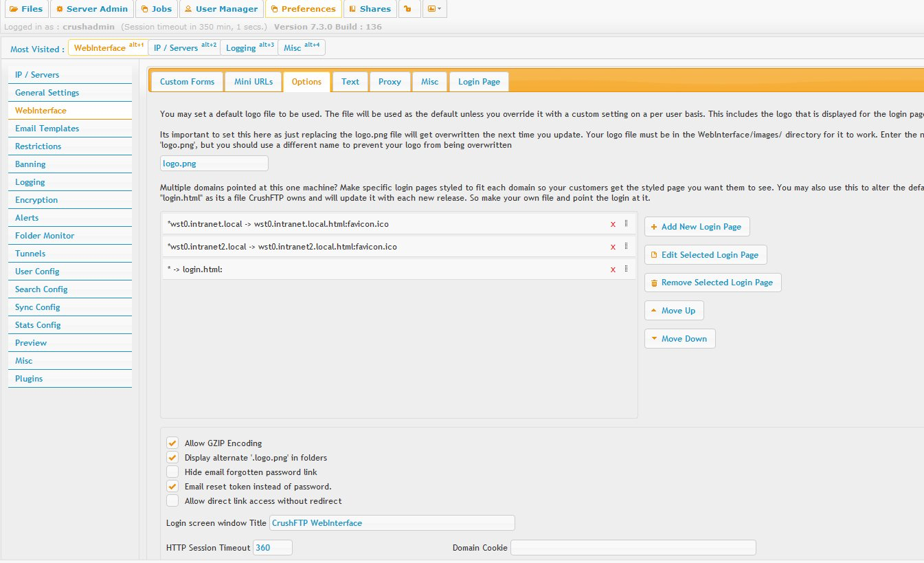Screen dimensions: 924x563
Task: Open Search Config in the sidebar
Action: point(70,289)
